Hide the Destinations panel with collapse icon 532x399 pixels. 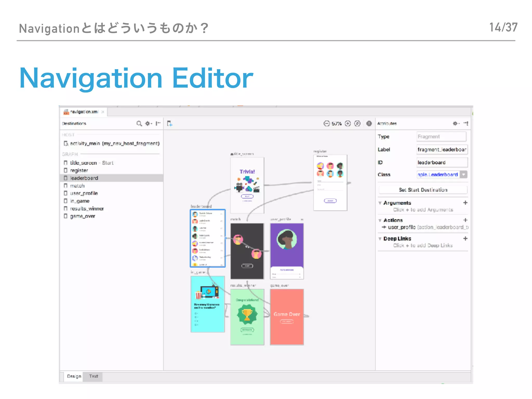click(158, 123)
